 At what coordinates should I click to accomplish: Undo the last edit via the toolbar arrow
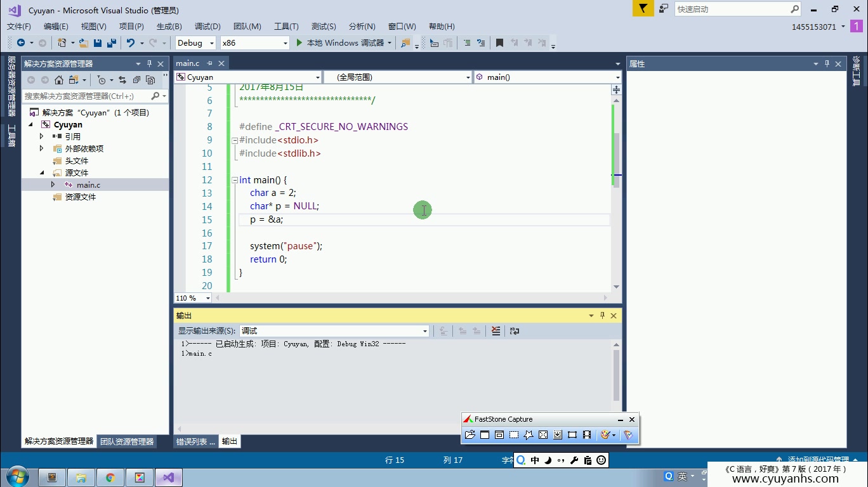coord(131,42)
